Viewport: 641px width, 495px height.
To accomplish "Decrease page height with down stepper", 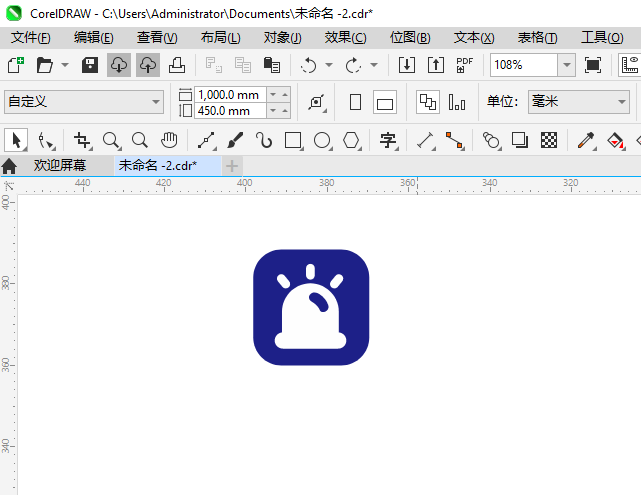I will [273, 111].
